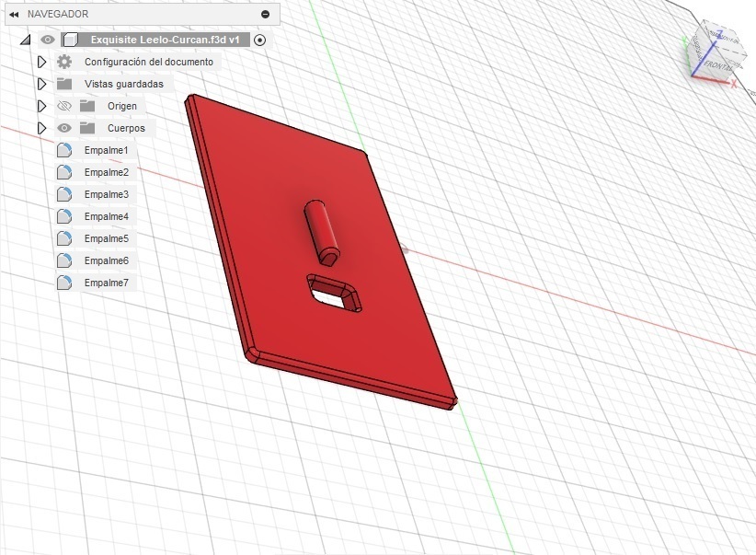756x555 pixels.
Task: Click the blue Z axis label on ViewCube
Action: click(720, 34)
